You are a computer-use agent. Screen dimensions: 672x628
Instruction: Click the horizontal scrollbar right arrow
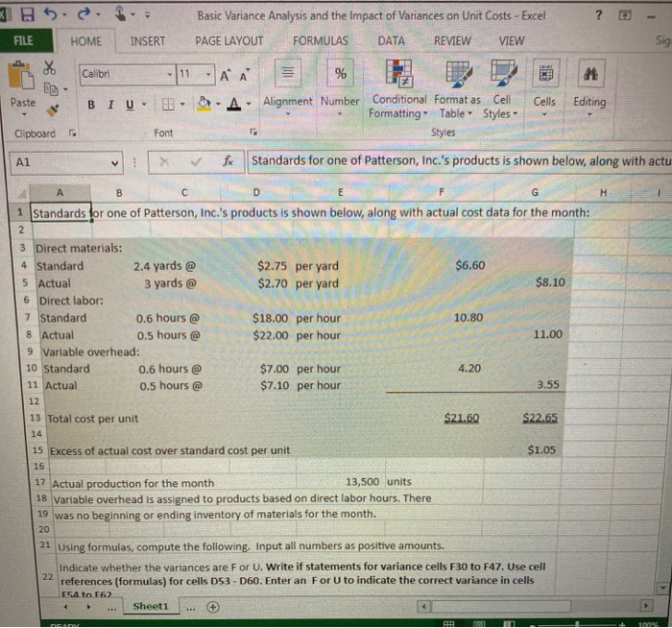coord(646,606)
